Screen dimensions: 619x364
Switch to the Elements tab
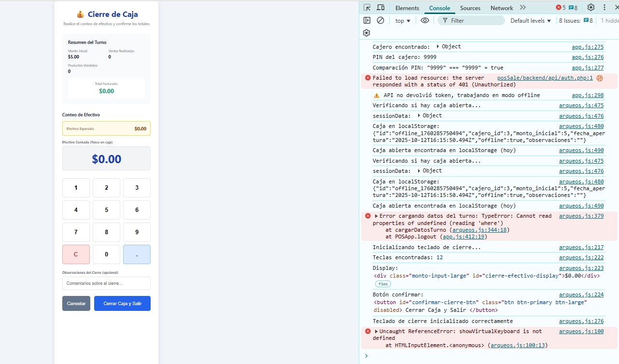coord(407,8)
